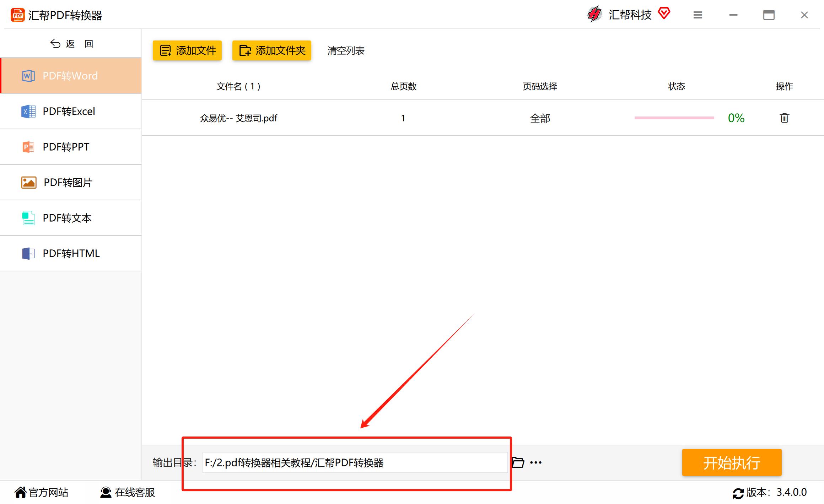824x504 pixels.
Task: Click 清空列表 to clear the list
Action: click(x=346, y=50)
